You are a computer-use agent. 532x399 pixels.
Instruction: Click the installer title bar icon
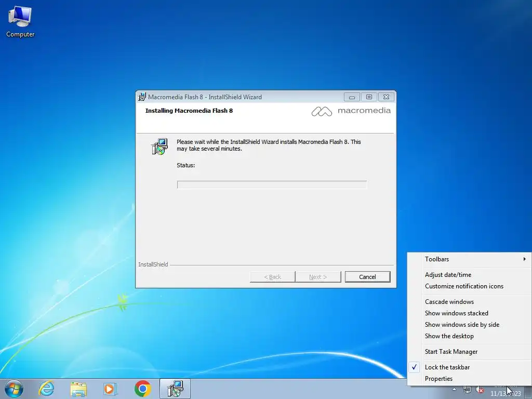point(142,97)
